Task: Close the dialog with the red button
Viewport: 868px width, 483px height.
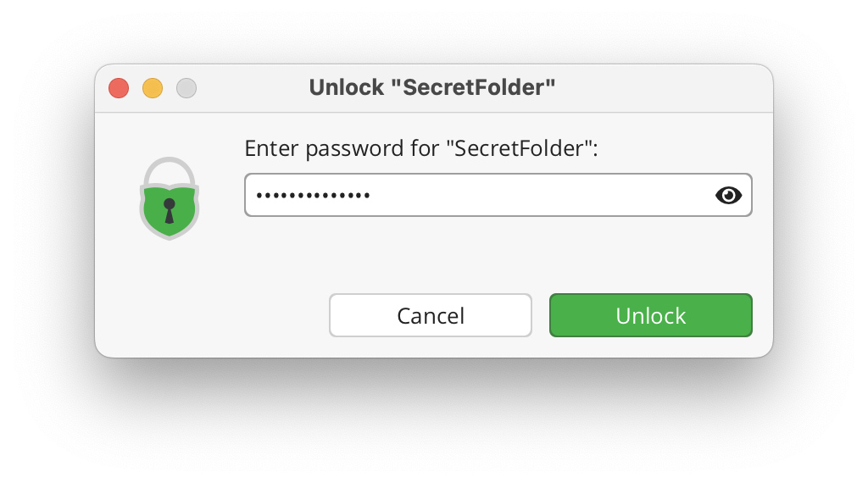Action: click(119, 88)
